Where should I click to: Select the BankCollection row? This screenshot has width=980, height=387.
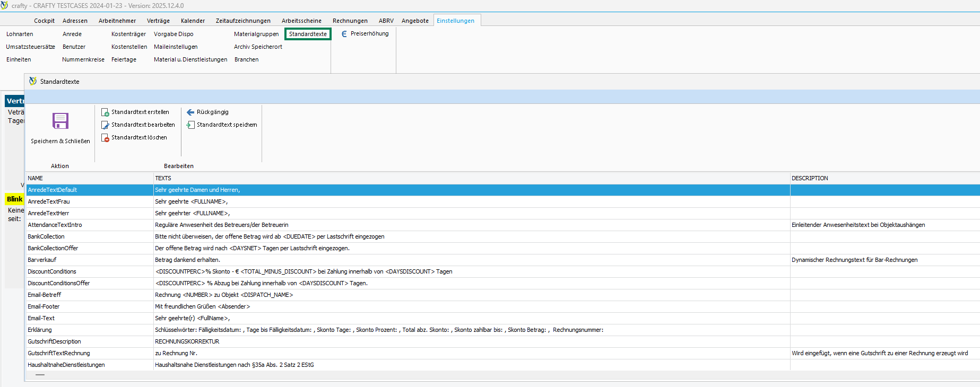[46, 236]
